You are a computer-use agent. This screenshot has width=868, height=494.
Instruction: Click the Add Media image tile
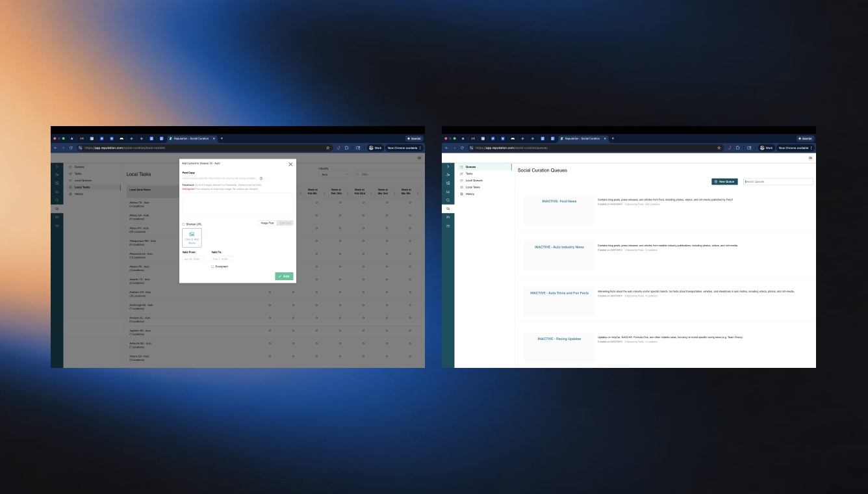tap(192, 237)
